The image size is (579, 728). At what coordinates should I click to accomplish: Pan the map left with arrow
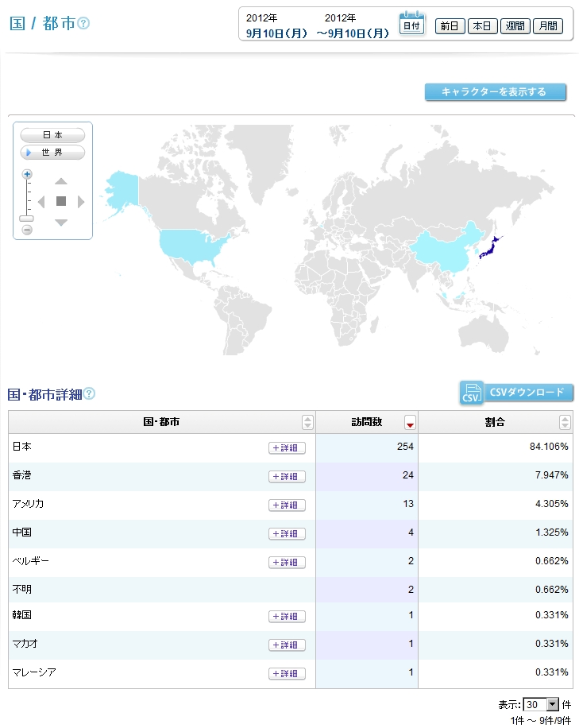[x=41, y=202]
